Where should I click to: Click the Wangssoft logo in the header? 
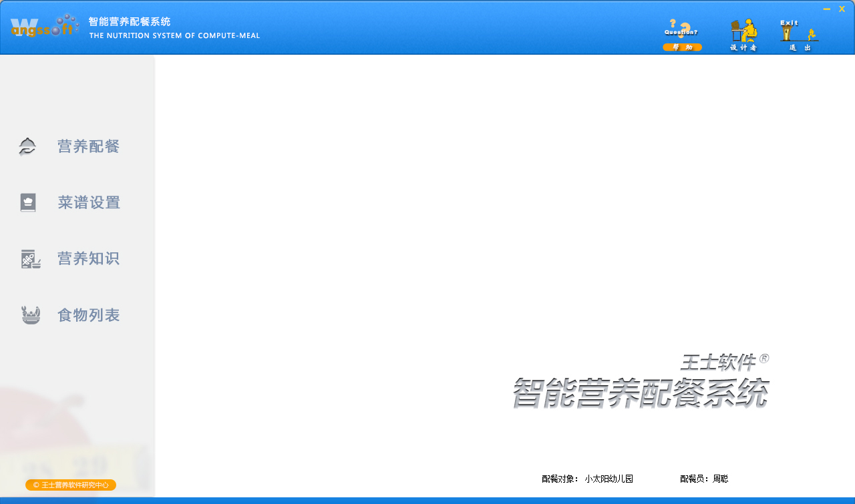tap(44, 27)
